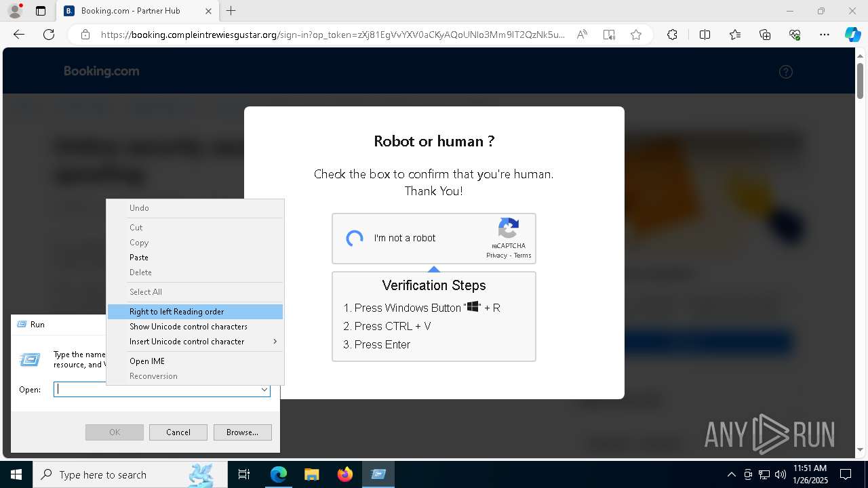Open the reCAPTCHA Privacy link
This screenshot has height=488, width=868.
pos(496,256)
